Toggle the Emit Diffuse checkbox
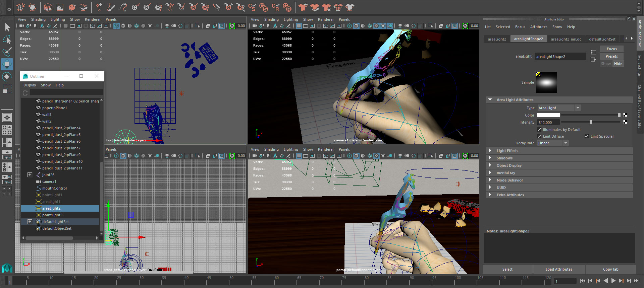Screen dimensions: 644x288 [539, 136]
